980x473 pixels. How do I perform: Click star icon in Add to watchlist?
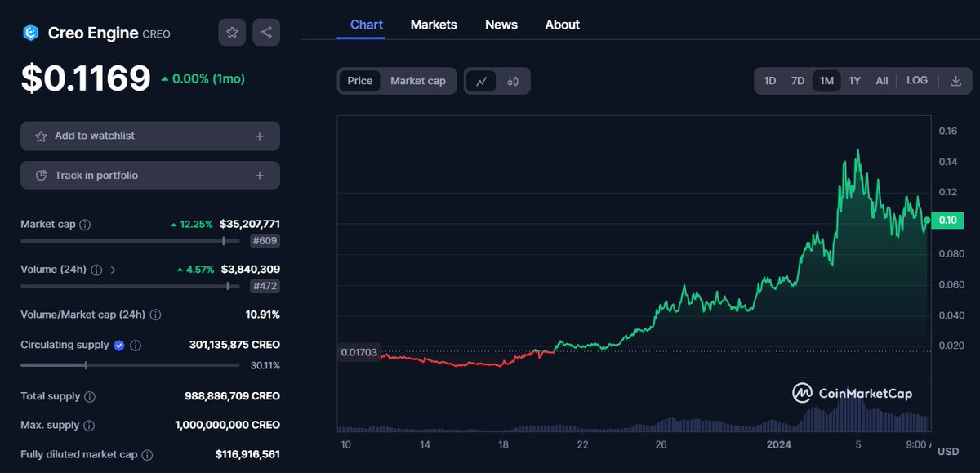(x=41, y=136)
